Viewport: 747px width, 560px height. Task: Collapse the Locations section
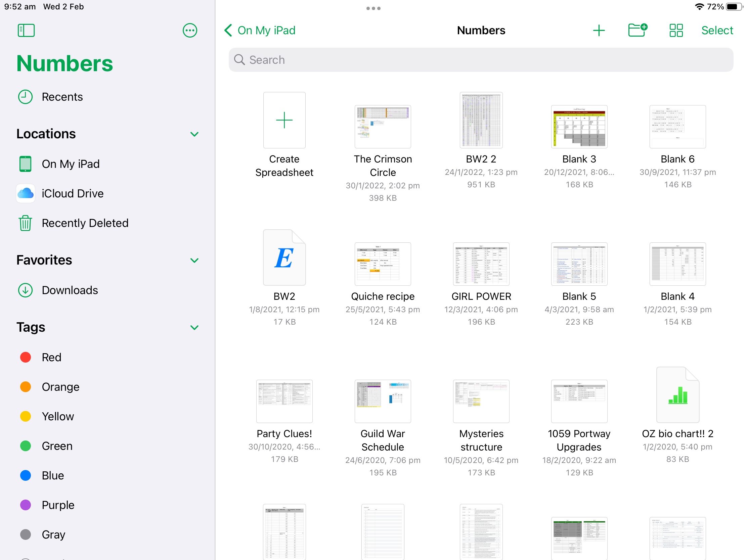(194, 134)
